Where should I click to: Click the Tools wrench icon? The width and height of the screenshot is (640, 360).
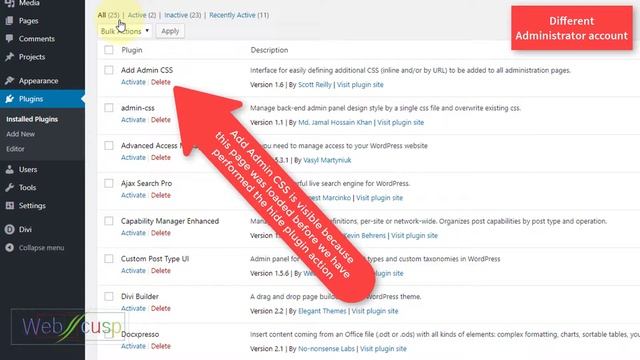(x=10, y=187)
